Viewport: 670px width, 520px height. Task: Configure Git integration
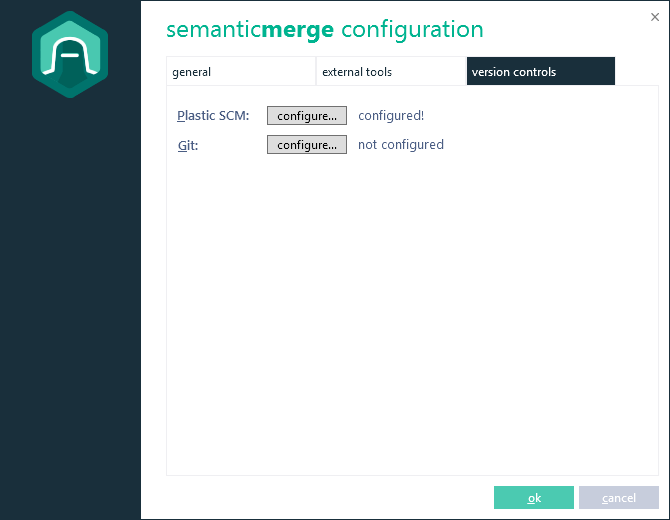(x=307, y=144)
